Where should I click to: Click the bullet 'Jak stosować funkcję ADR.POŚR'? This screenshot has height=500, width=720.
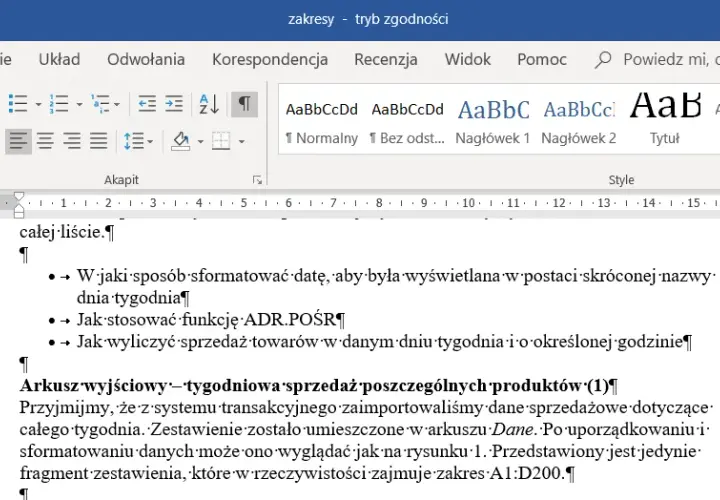pyautogui.click(x=206, y=320)
